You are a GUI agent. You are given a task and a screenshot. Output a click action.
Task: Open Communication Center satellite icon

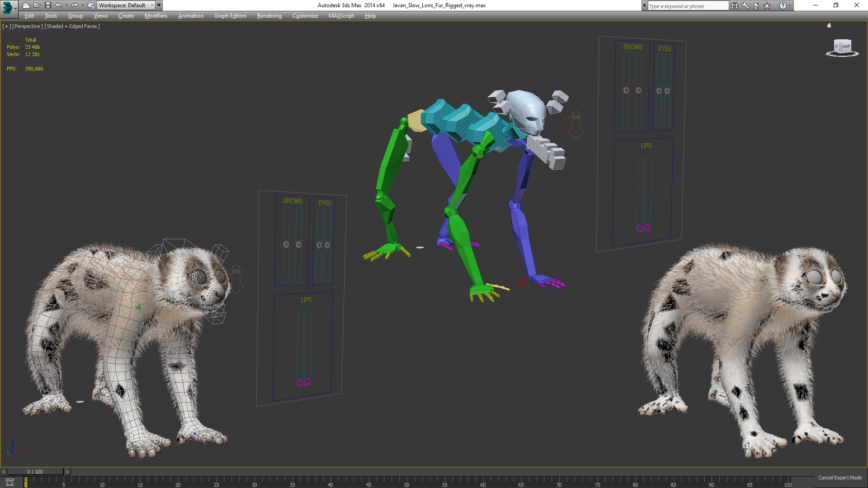pos(756,5)
